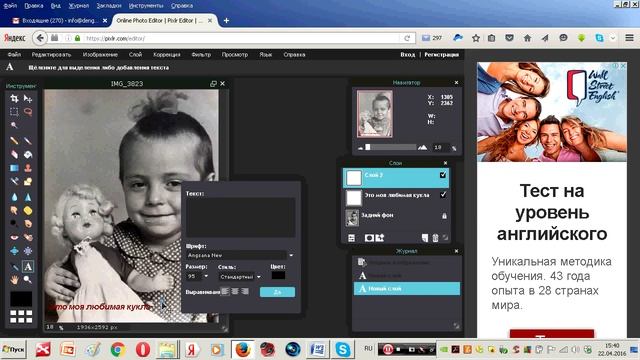Click browser back button
640x360 pixels.
tap(40, 38)
